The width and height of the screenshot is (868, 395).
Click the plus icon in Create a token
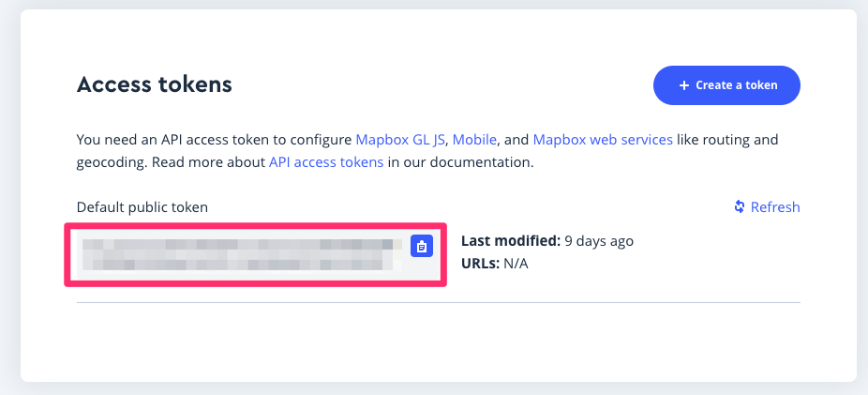(683, 85)
